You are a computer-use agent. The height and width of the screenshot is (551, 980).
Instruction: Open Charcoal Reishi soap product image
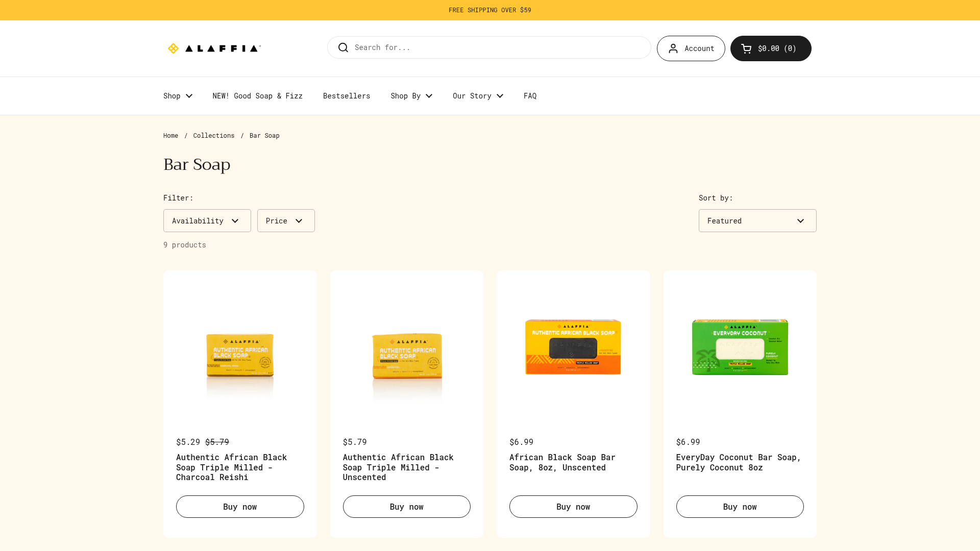tap(240, 347)
